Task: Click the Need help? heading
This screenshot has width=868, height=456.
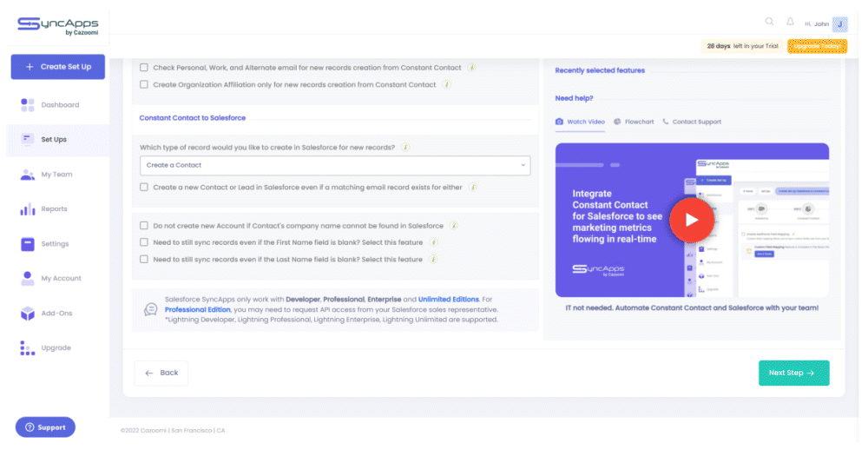Action: (x=574, y=98)
